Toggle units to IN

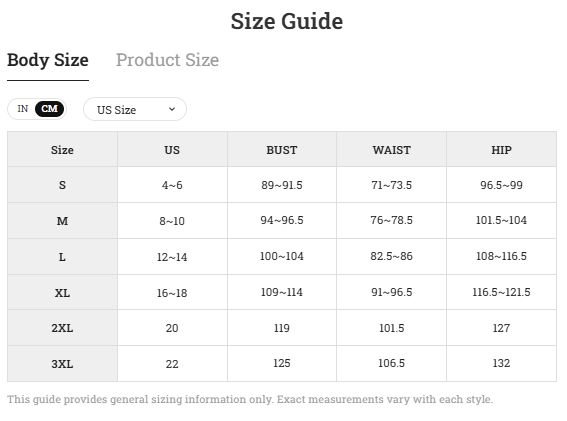22,109
